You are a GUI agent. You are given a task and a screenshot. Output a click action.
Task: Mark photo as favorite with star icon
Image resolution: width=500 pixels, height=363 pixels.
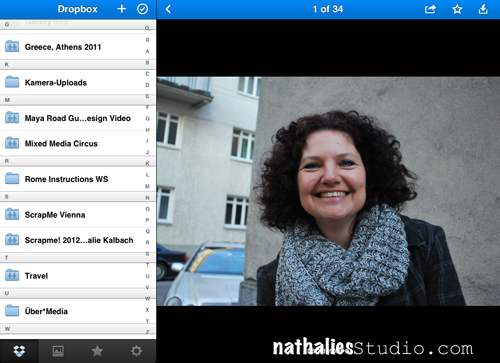(457, 9)
